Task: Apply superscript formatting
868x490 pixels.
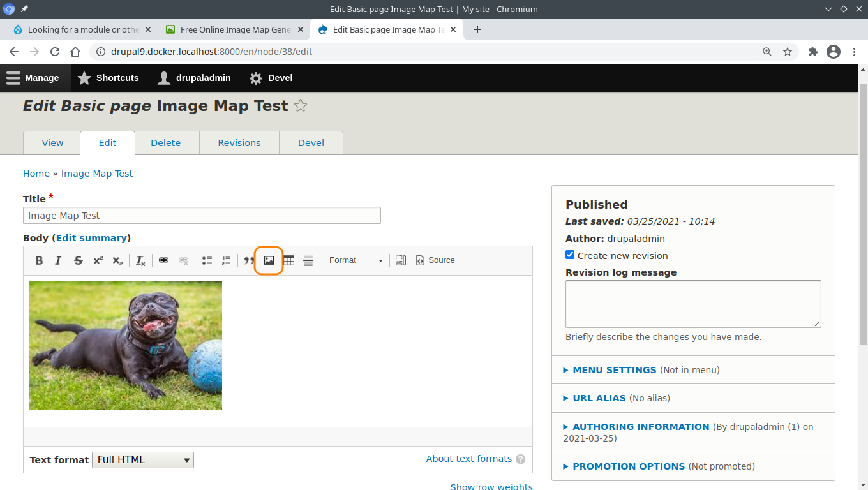Action: (x=98, y=260)
